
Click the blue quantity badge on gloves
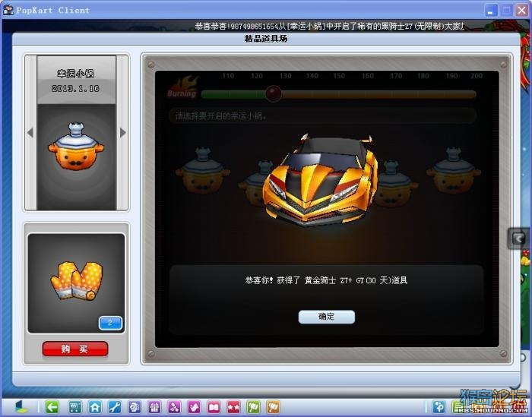coord(110,323)
